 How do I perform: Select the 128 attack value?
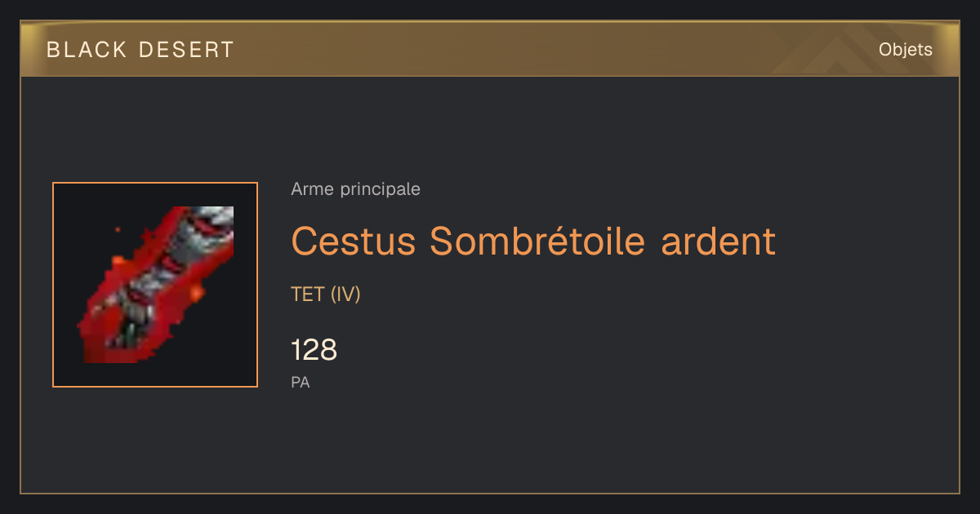314,351
